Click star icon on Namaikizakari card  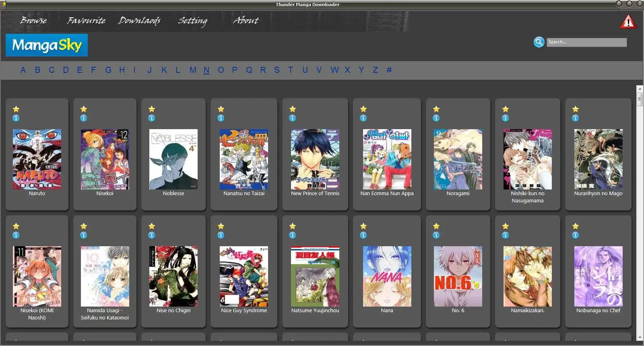tap(506, 226)
